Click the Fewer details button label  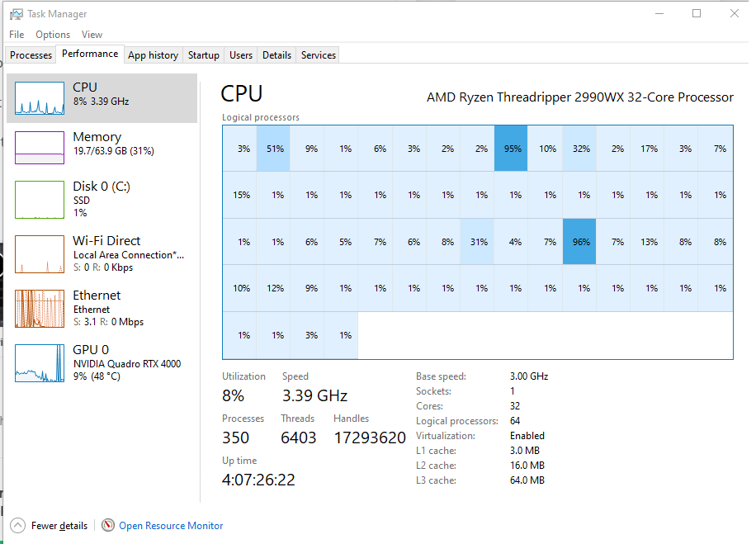click(59, 526)
